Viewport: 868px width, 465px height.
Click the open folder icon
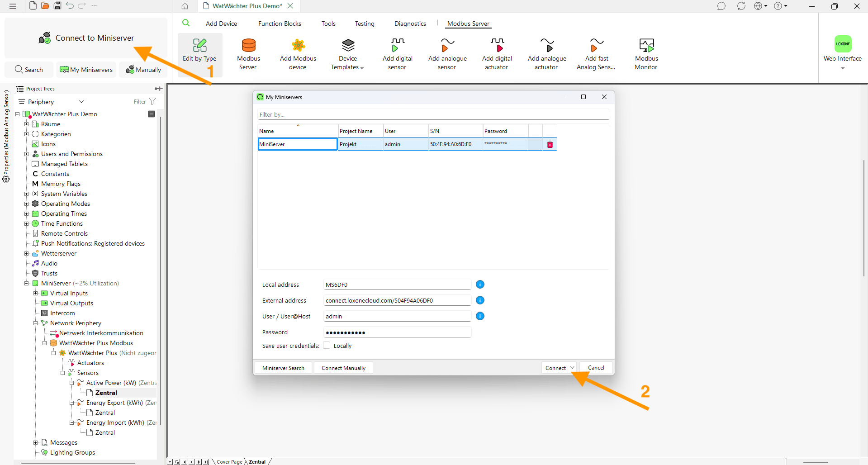point(45,6)
